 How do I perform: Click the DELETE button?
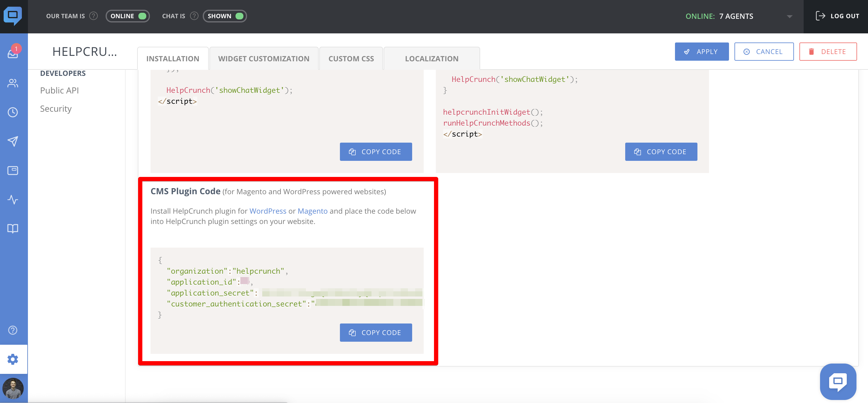(828, 52)
